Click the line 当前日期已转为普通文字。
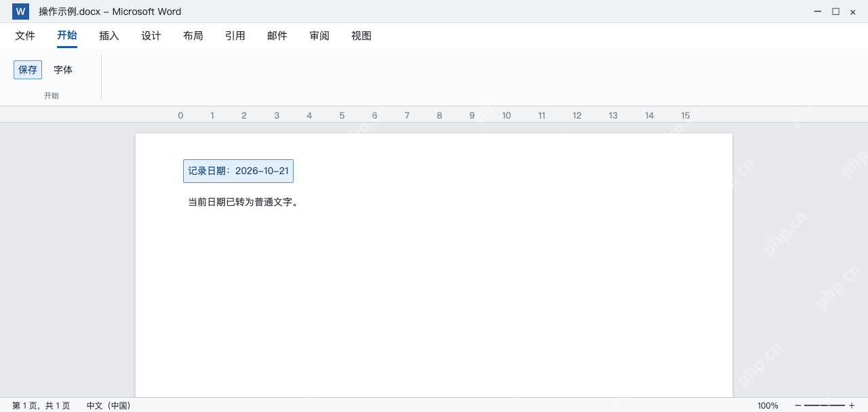The image size is (868, 412). click(243, 202)
